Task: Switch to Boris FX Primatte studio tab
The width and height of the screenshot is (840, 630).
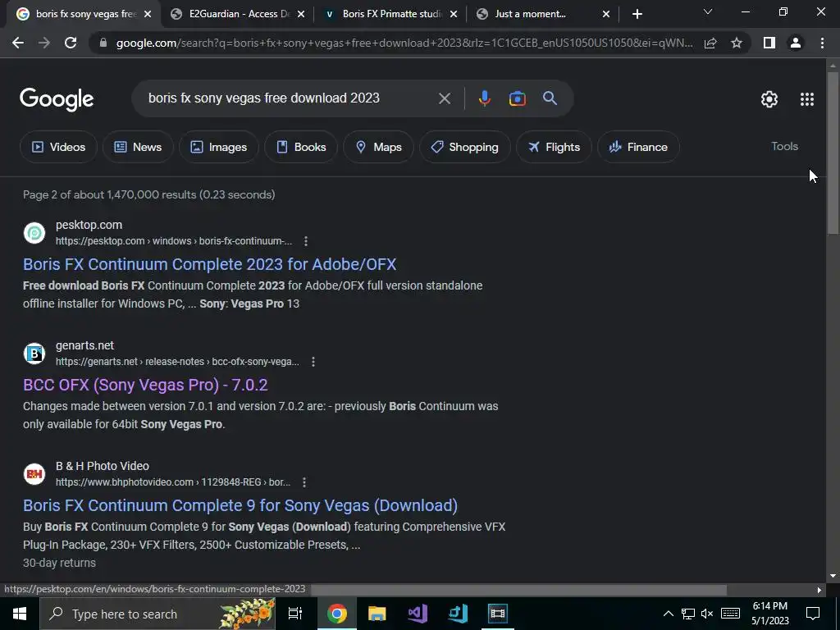Action: pyautogui.click(x=392, y=15)
